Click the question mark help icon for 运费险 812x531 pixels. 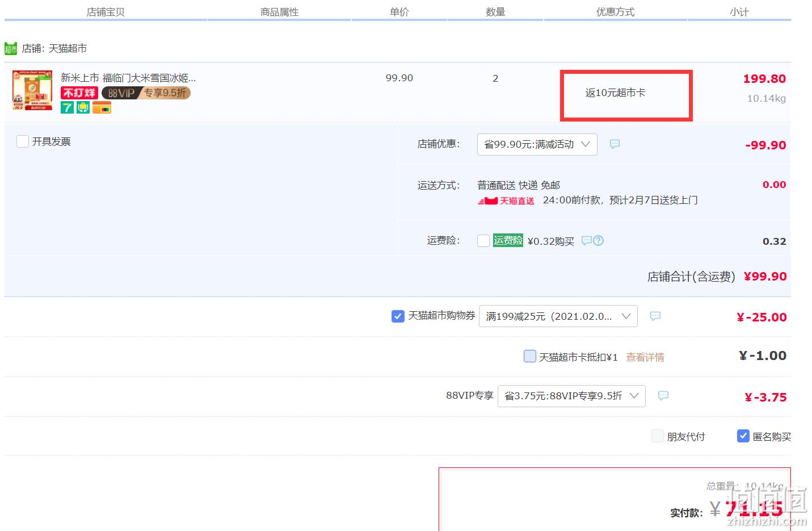tap(598, 240)
